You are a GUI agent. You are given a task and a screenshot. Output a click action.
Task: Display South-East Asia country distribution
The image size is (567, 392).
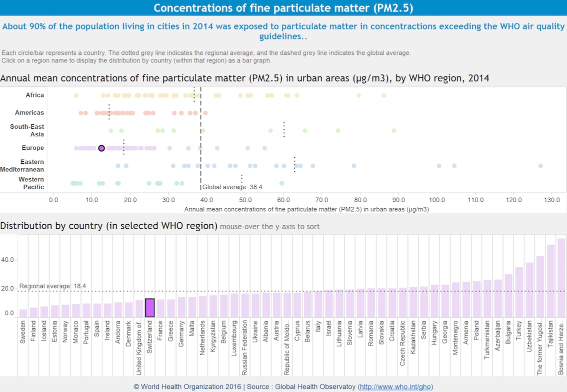coord(27,130)
